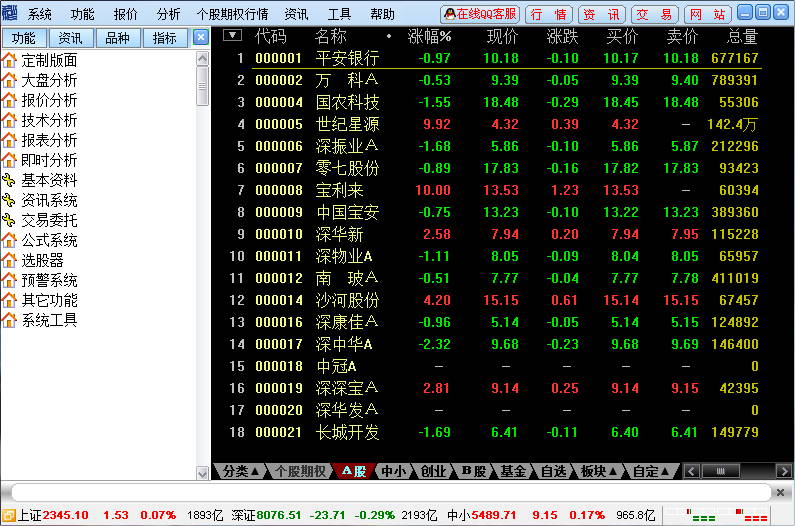
Task: Open the 帮助 menu
Action: pyautogui.click(x=382, y=14)
